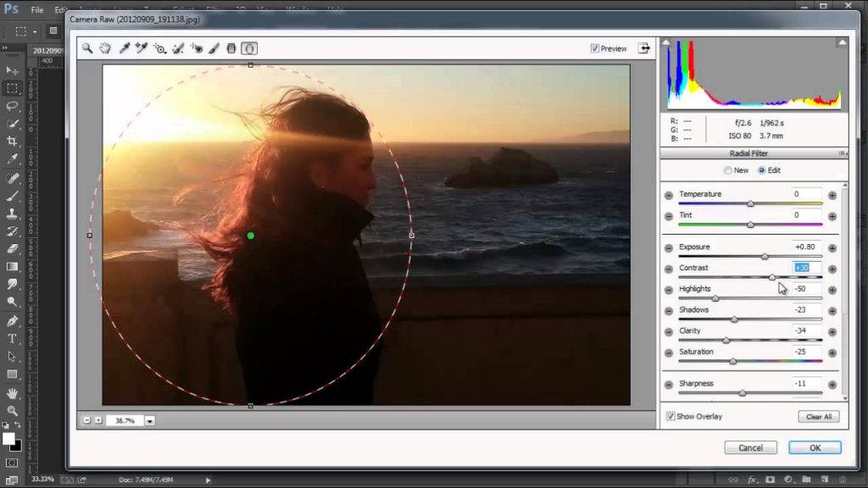Activate the Adjustment Brush tool
Viewport: 868px width, 488px height.
point(214,48)
